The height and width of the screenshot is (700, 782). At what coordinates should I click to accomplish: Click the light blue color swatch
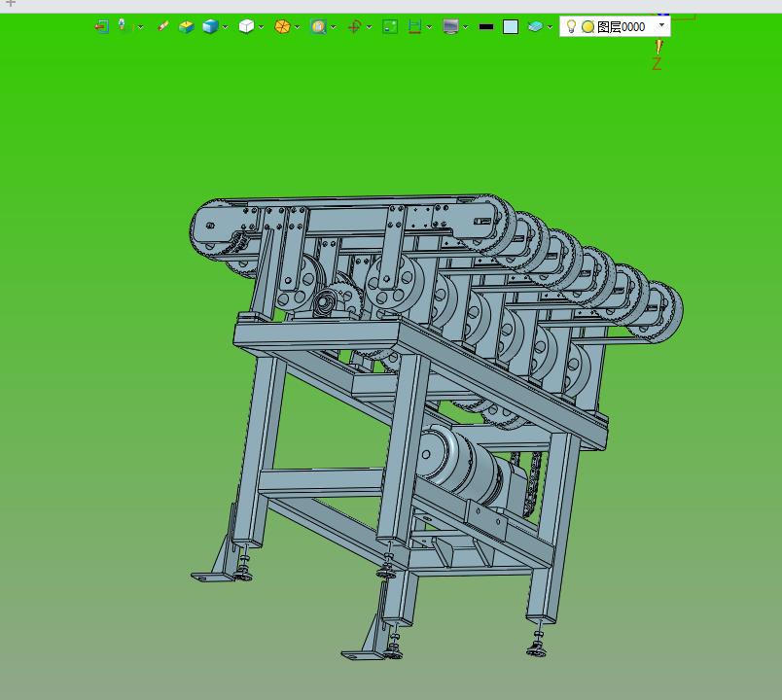(511, 27)
